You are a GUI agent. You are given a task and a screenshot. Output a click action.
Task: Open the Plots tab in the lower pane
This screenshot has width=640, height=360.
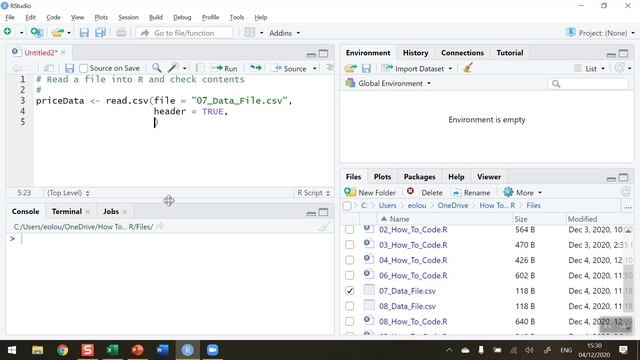382,177
